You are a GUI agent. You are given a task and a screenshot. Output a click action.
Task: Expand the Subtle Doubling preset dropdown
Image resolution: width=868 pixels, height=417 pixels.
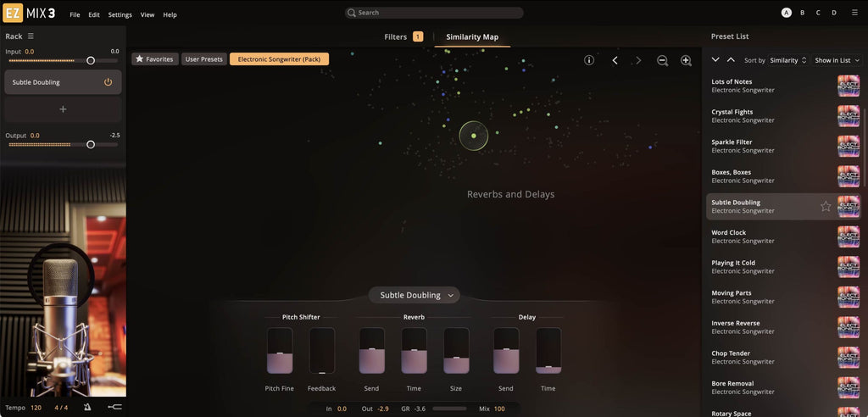pyautogui.click(x=414, y=295)
